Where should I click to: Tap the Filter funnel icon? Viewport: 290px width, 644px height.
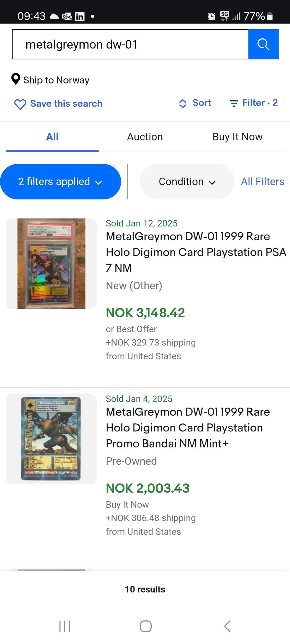(x=234, y=104)
